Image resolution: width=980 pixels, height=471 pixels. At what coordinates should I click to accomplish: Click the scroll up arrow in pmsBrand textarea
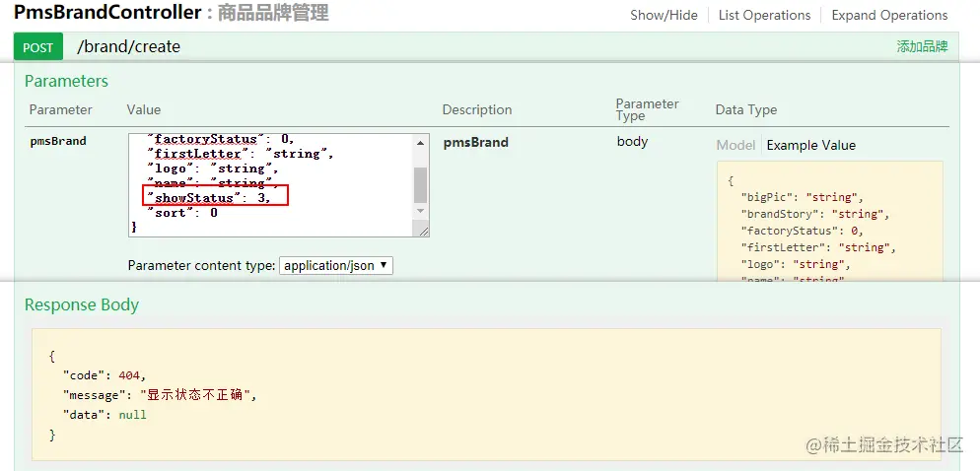pyautogui.click(x=421, y=143)
